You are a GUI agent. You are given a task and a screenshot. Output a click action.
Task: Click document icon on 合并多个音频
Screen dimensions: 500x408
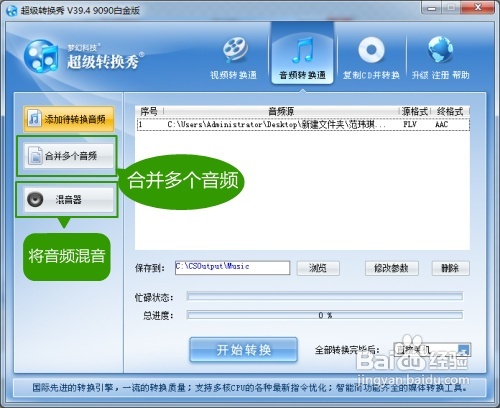(x=35, y=156)
